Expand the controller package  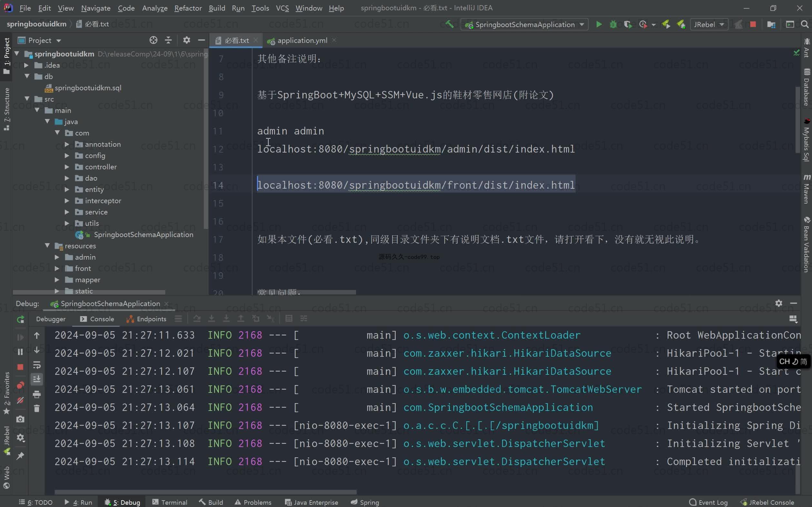(x=67, y=167)
